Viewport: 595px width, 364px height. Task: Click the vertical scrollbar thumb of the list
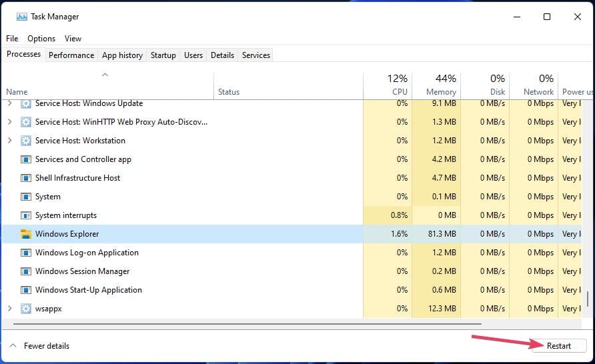coord(588,299)
